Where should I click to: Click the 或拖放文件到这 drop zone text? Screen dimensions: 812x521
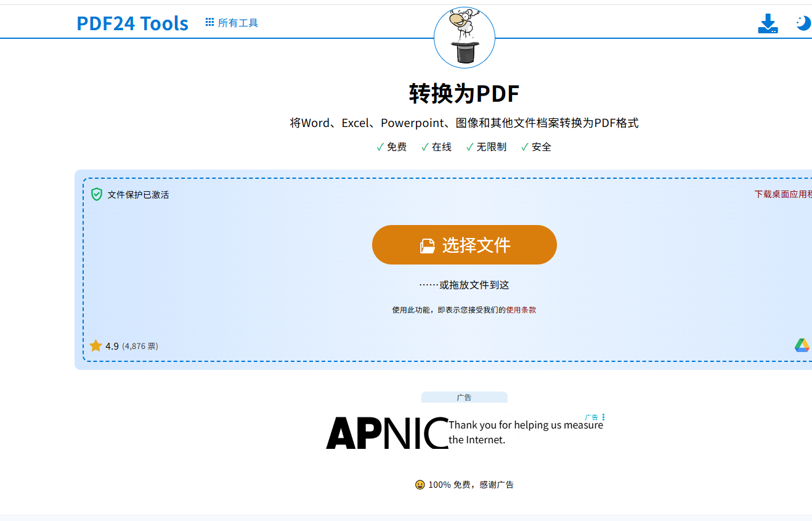click(x=464, y=285)
